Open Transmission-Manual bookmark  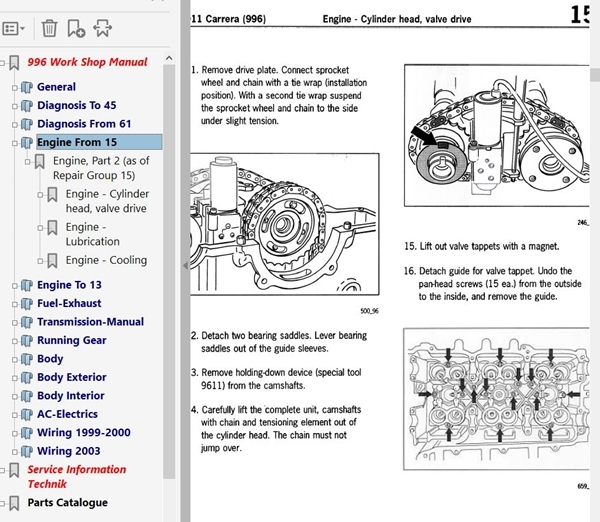pyautogui.click(x=90, y=321)
